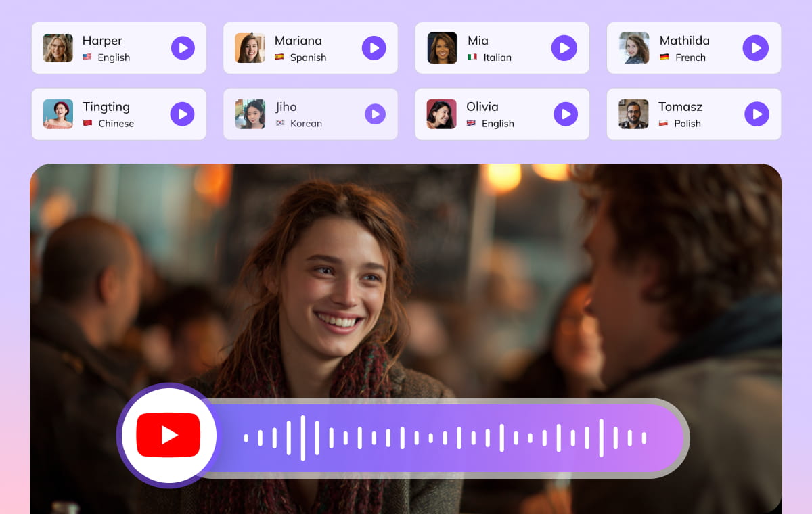Screen dimensions: 812x514
Task: Play Jiho's Korean voice sample
Action: (x=374, y=114)
